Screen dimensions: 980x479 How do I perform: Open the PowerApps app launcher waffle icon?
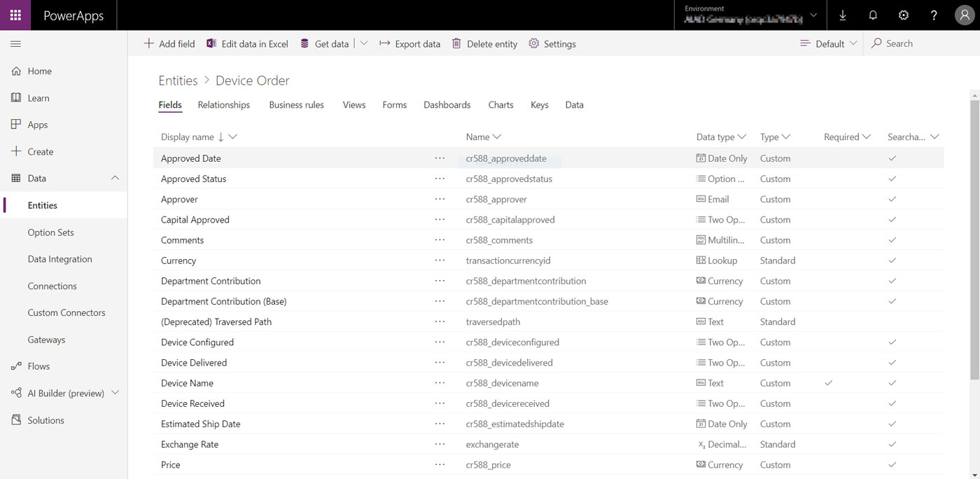point(15,15)
